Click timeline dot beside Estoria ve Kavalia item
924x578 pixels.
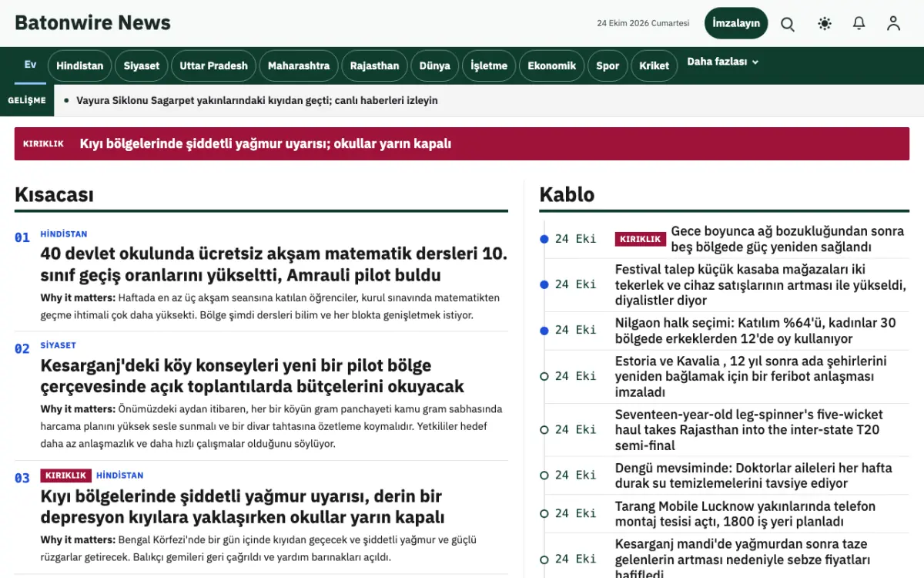(544, 376)
